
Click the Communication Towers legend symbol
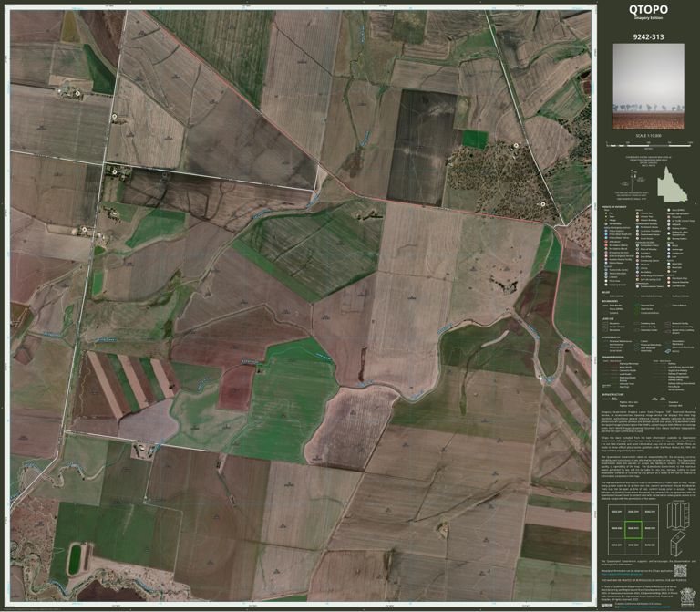637,286
